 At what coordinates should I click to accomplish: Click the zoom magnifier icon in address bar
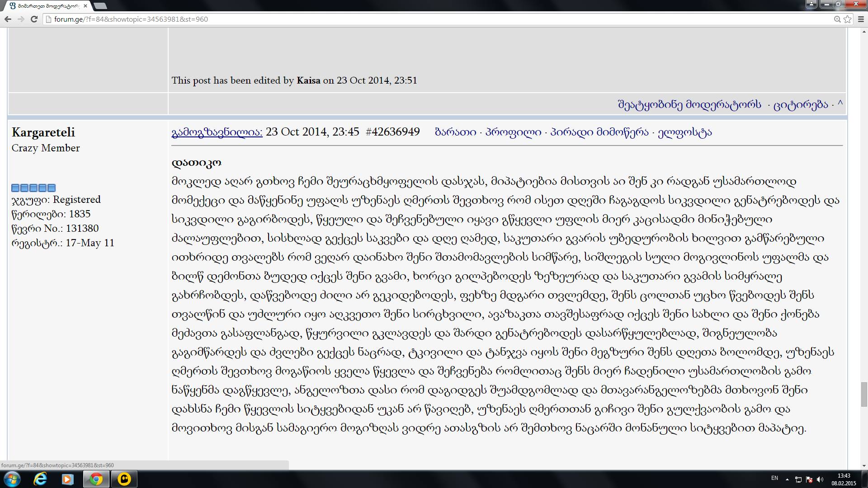point(837,19)
